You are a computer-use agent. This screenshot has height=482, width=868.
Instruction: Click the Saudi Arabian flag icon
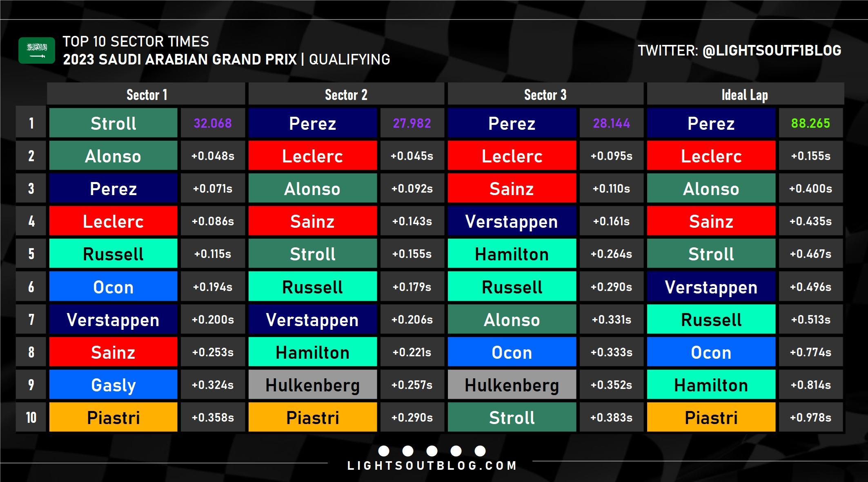click(37, 51)
